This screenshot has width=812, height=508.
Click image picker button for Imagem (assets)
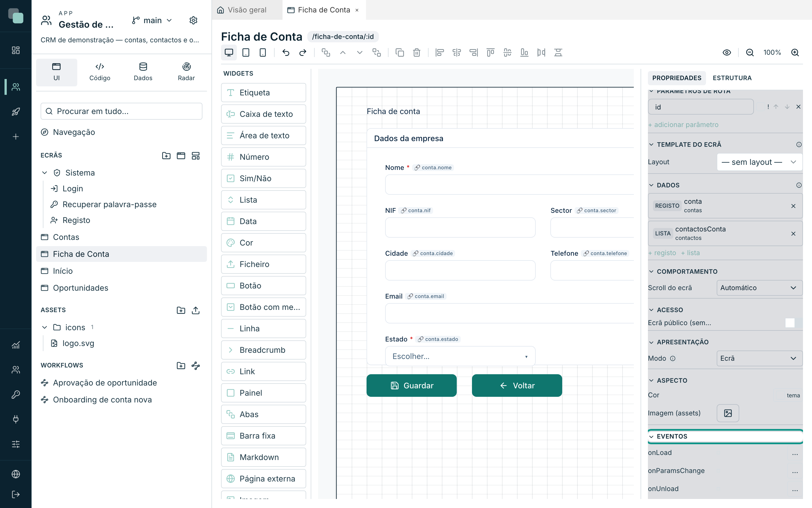pyautogui.click(x=728, y=413)
